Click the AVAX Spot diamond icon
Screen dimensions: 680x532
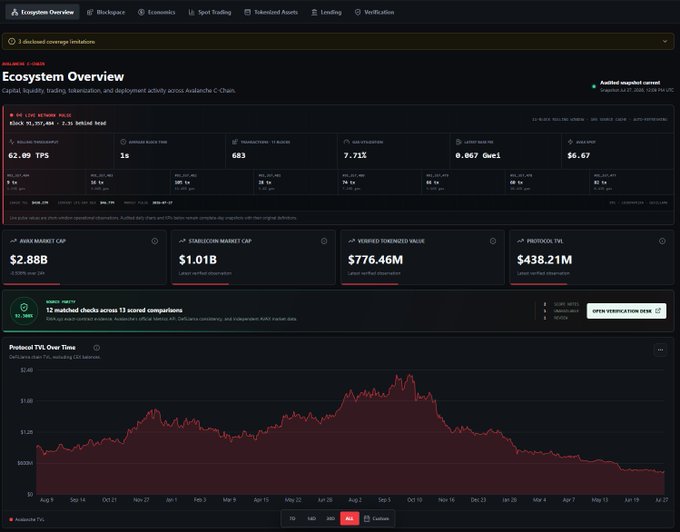click(x=570, y=142)
